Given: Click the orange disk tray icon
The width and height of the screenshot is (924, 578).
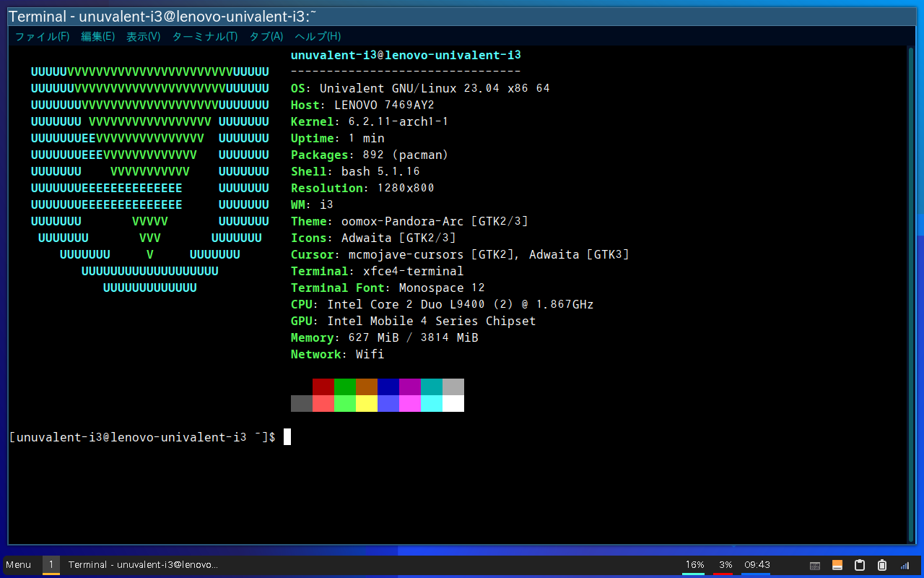Looking at the screenshot, I should 837,565.
